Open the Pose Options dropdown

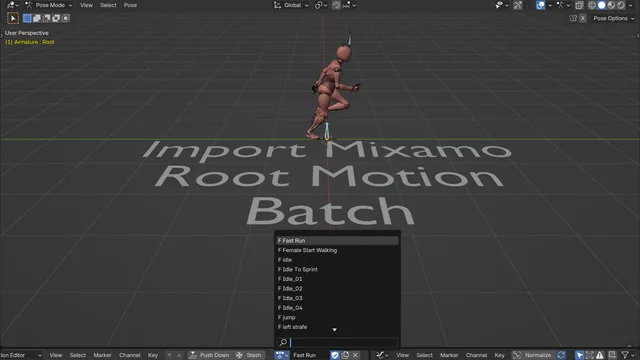[x=613, y=18]
